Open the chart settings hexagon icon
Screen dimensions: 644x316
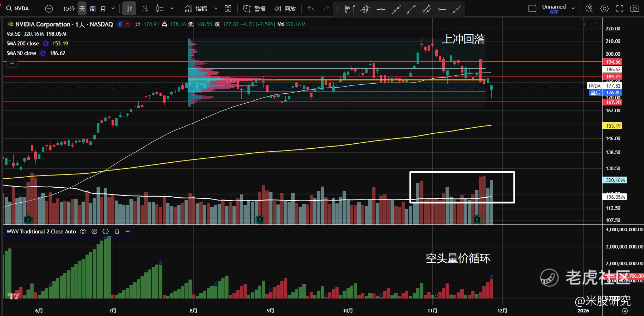click(x=604, y=9)
